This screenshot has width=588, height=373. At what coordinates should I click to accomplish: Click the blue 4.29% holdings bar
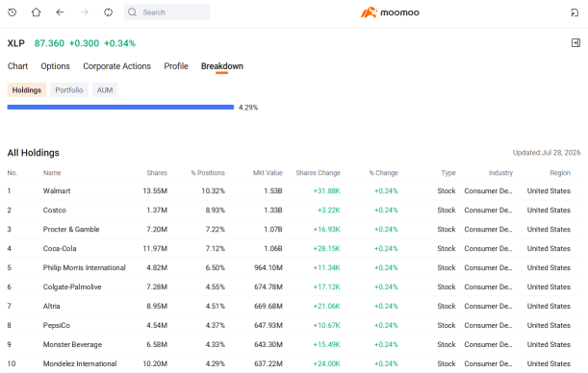click(120, 107)
